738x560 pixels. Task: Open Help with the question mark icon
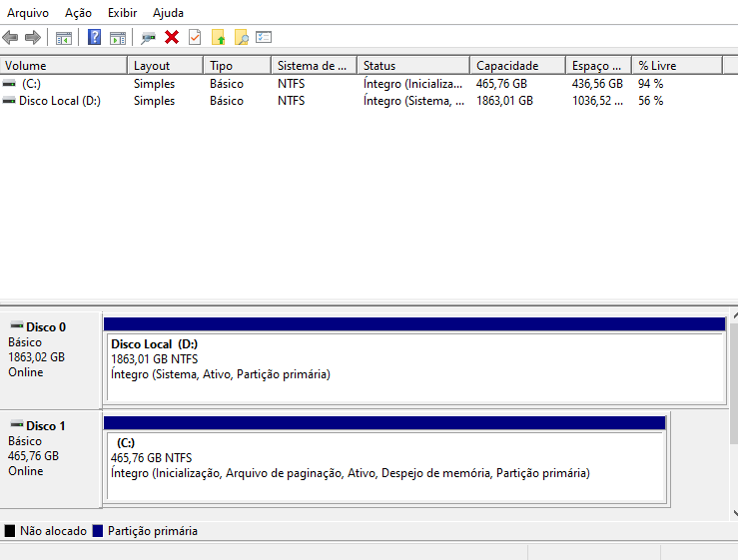click(x=94, y=37)
